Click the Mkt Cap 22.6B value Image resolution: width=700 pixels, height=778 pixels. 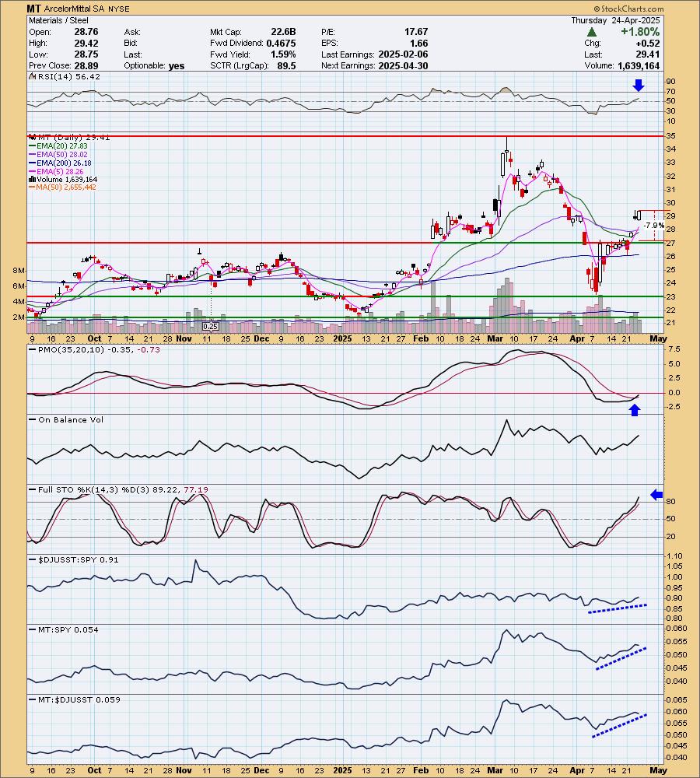pos(283,32)
